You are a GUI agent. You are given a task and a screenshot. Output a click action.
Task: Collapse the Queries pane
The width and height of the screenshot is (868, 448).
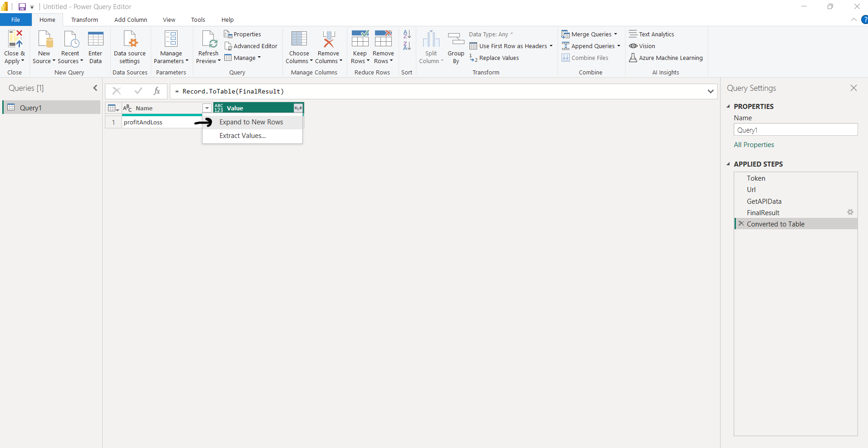click(x=95, y=88)
